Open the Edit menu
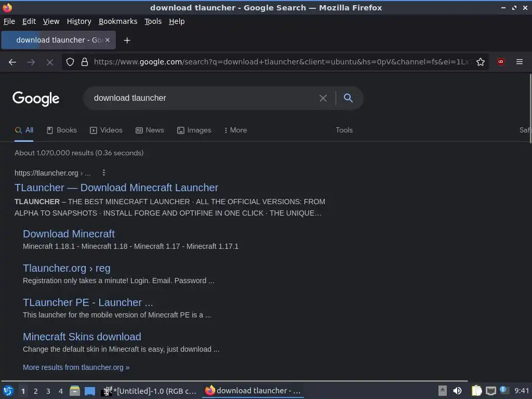Image resolution: width=532 pixels, height=399 pixels. pos(29,21)
